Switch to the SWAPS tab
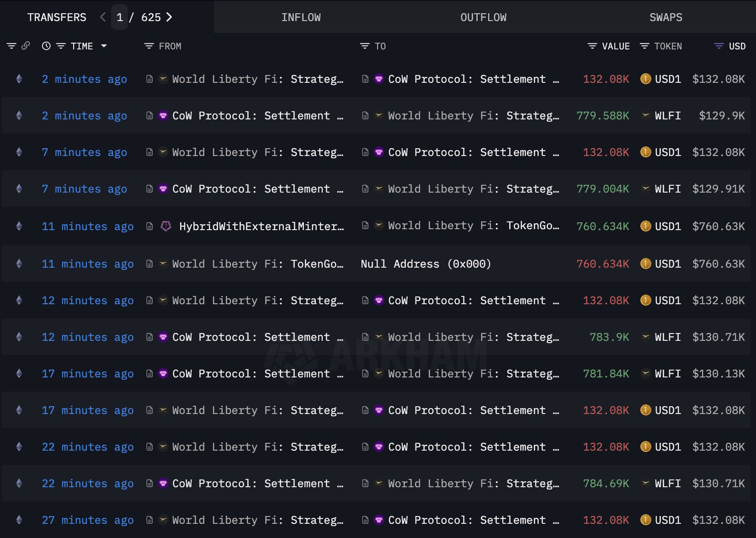This screenshot has height=538, width=756. click(x=665, y=17)
